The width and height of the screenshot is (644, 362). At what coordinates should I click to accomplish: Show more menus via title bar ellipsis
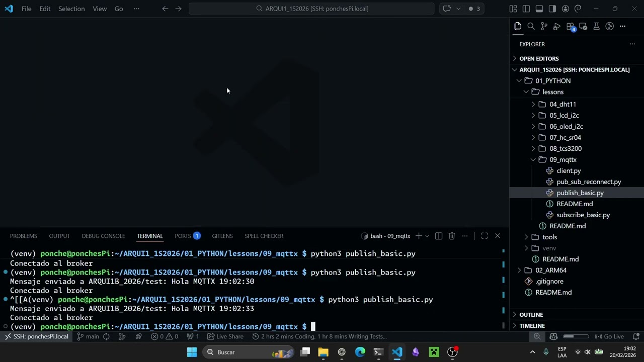click(136, 9)
